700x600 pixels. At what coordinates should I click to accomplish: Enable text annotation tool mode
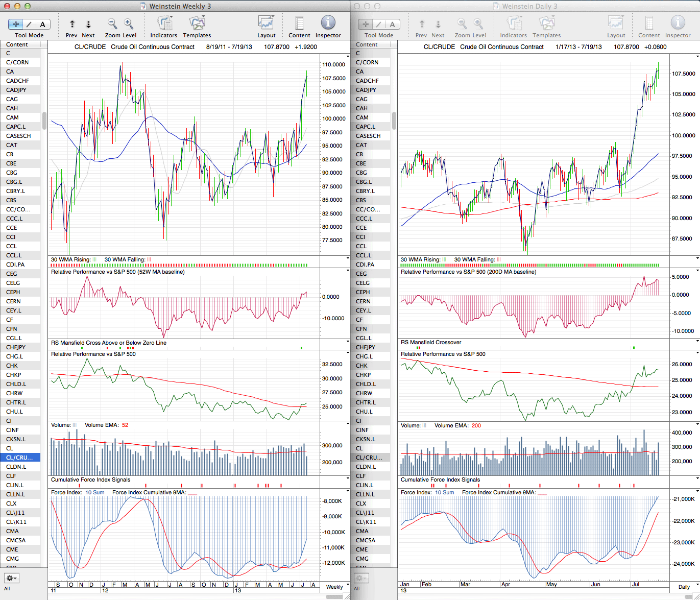tap(42, 24)
